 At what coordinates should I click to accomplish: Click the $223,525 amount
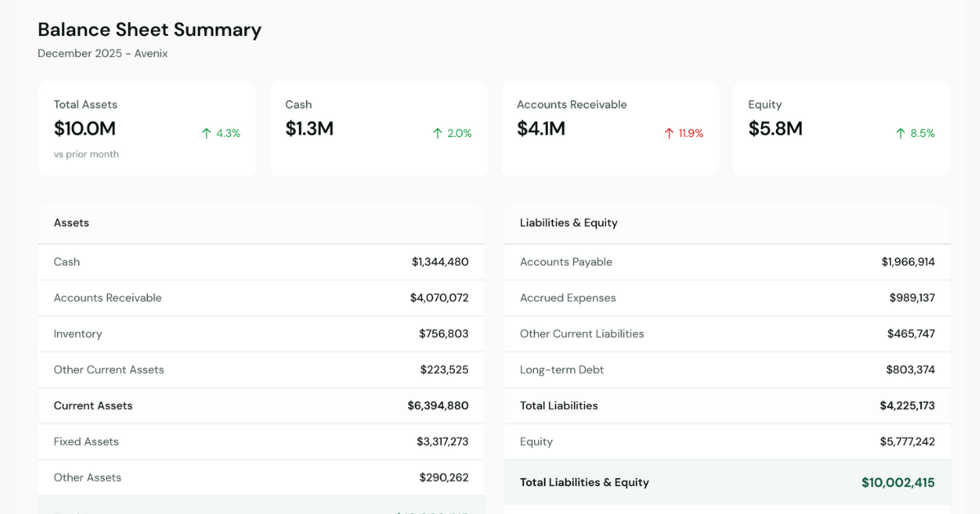tap(444, 370)
